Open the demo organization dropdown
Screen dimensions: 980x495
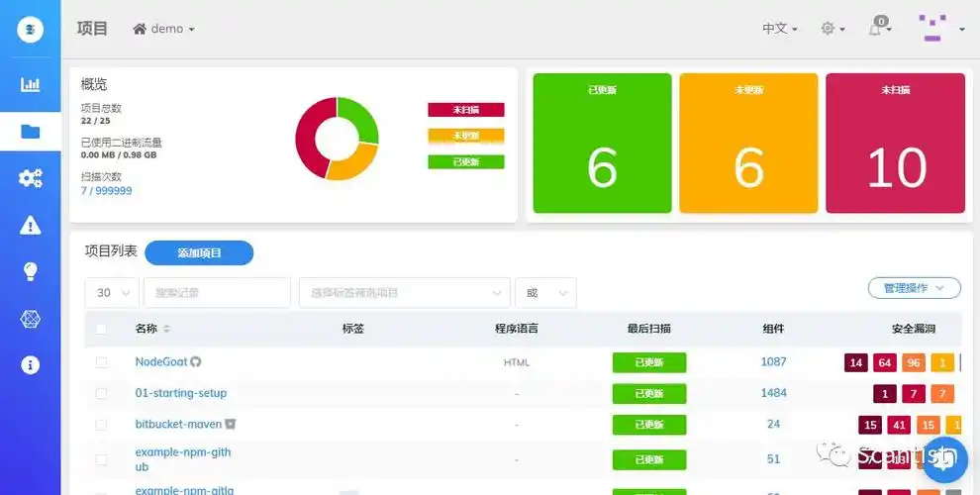click(x=163, y=29)
